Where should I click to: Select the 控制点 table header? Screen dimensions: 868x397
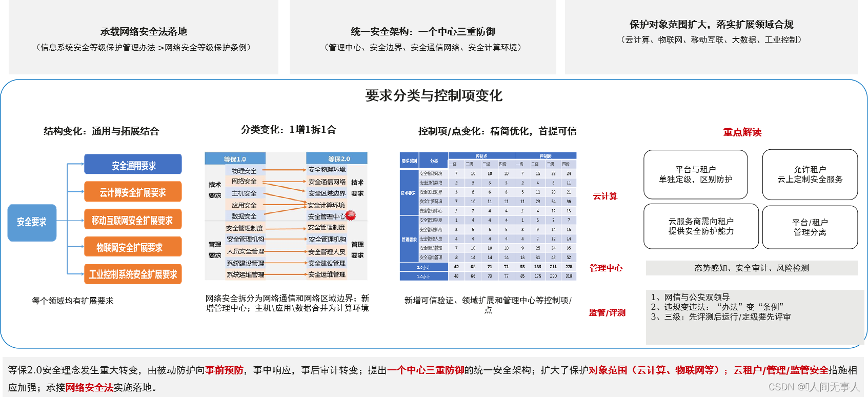(481, 156)
